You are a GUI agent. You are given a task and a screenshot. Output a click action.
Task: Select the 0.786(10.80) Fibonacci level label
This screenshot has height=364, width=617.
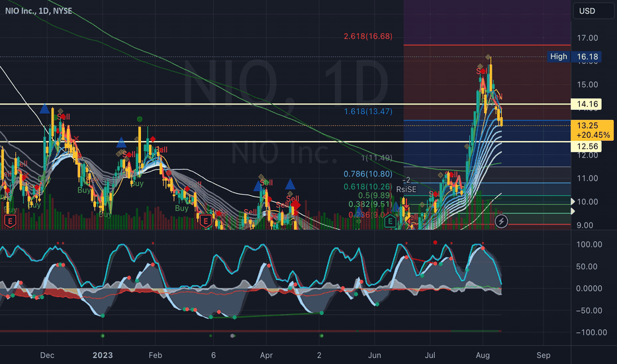click(x=368, y=174)
